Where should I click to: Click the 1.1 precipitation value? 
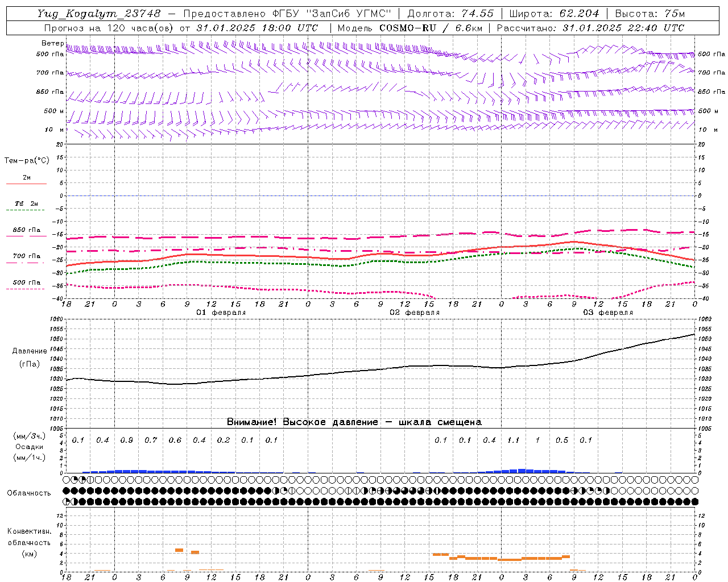[514, 440]
